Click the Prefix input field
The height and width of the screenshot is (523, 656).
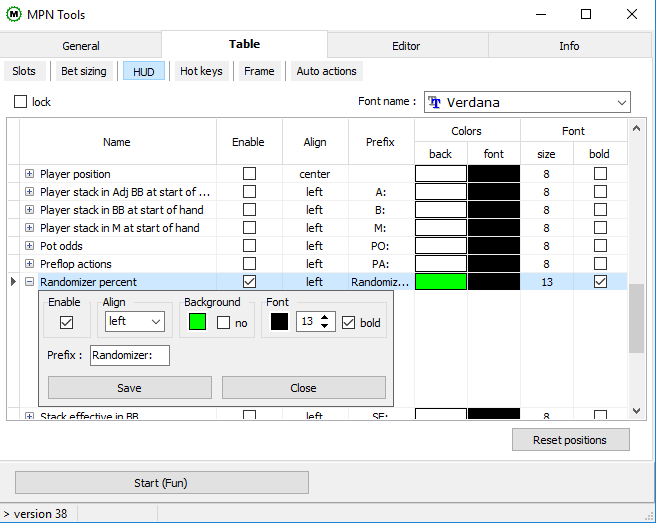tap(130, 355)
